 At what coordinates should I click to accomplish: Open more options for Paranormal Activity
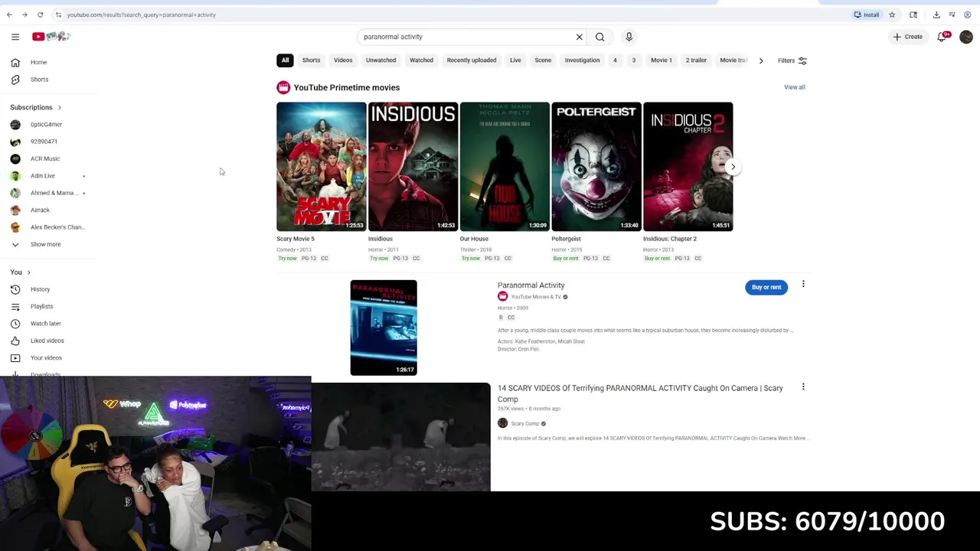(x=803, y=284)
